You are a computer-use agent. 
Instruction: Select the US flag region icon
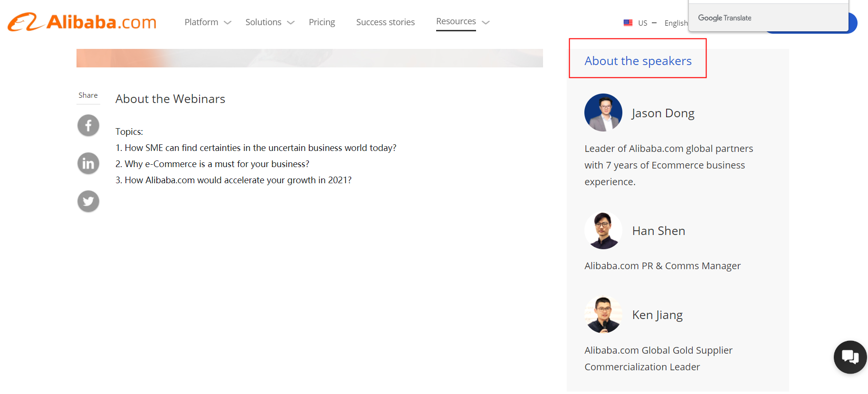pos(628,23)
